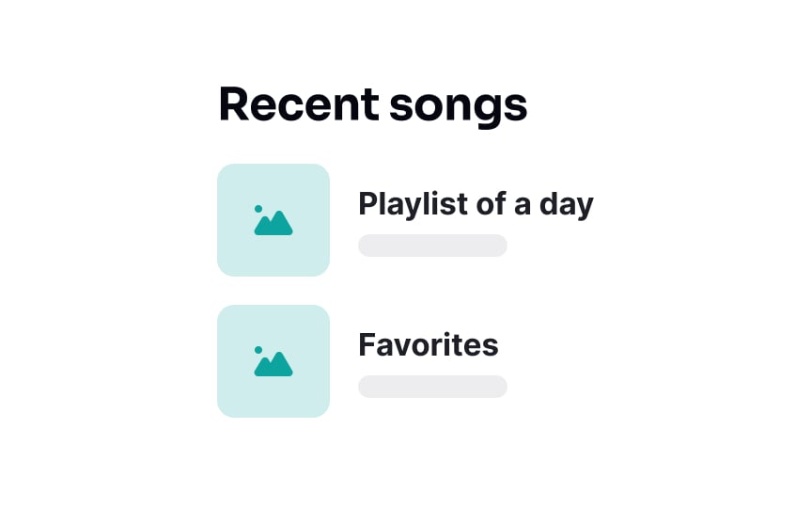Click the Playlist of a day image icon
This screenshot has height=508, width=812.
pyautogui.click(x=273, y=220)
